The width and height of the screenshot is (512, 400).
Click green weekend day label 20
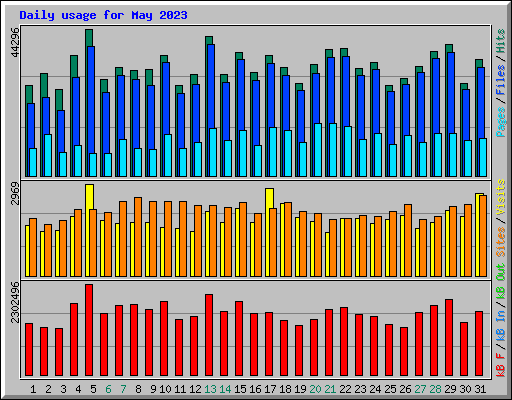[315, 389]
